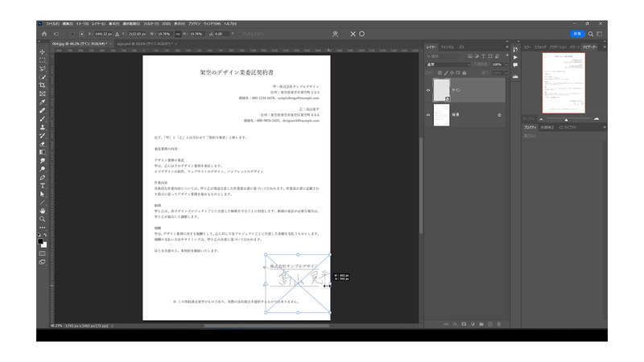Click the blue Share button
Viewport: 644px width, 362px height.
click(x=577, y=34)
